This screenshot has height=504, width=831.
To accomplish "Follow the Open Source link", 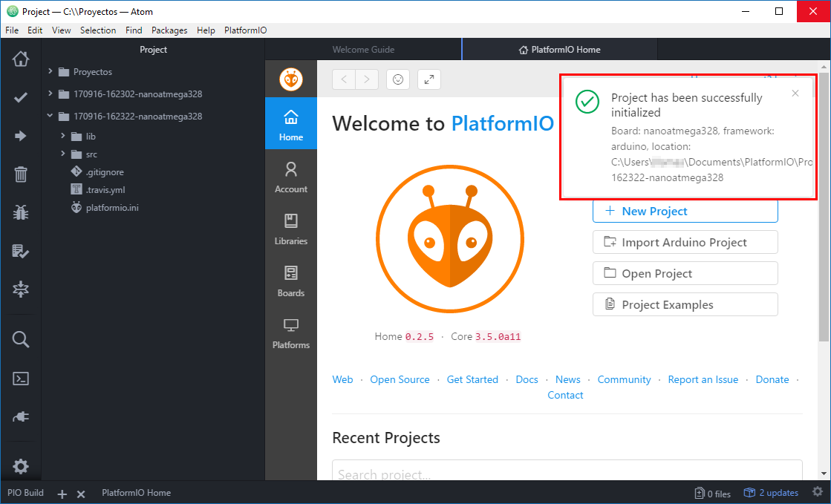I will click(400, 379).
